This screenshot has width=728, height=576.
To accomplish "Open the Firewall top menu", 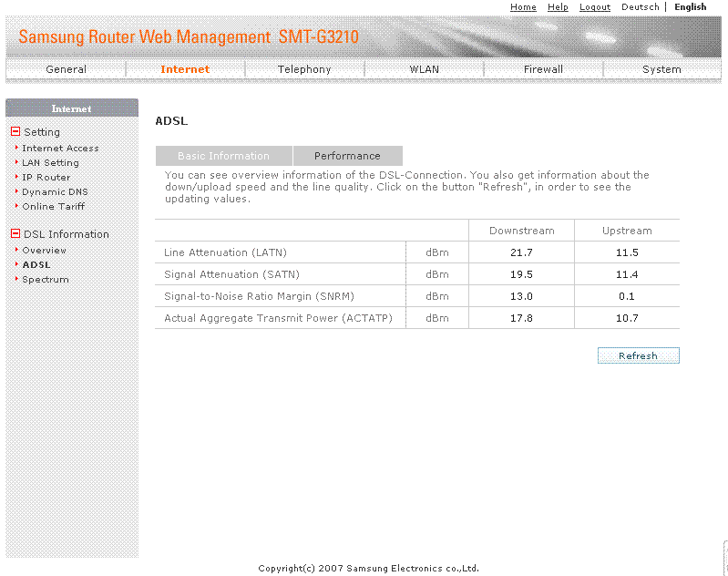I will (x=543, y=69).
